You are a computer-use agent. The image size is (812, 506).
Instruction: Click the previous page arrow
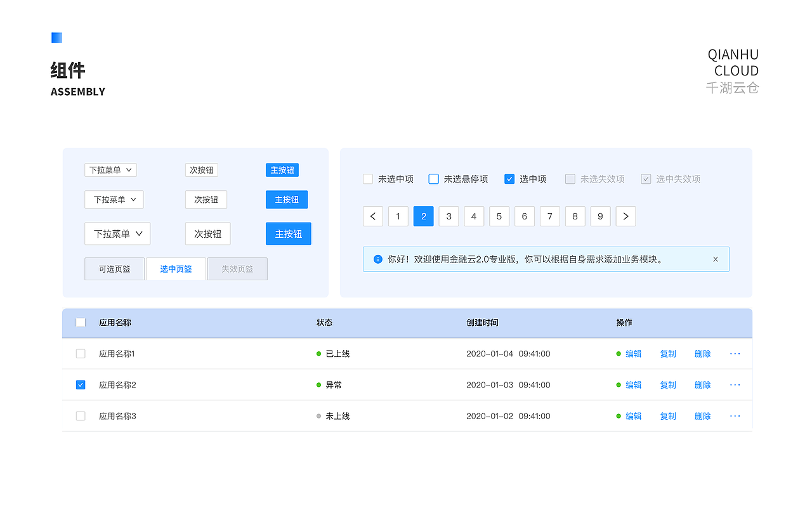372,216
